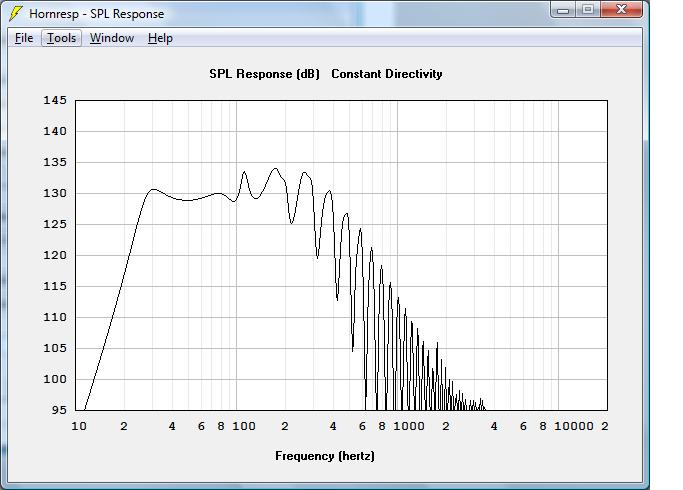Click the 'Frequency (hertz)' axis label
This screenshot has height=490, width=683.
325,456
